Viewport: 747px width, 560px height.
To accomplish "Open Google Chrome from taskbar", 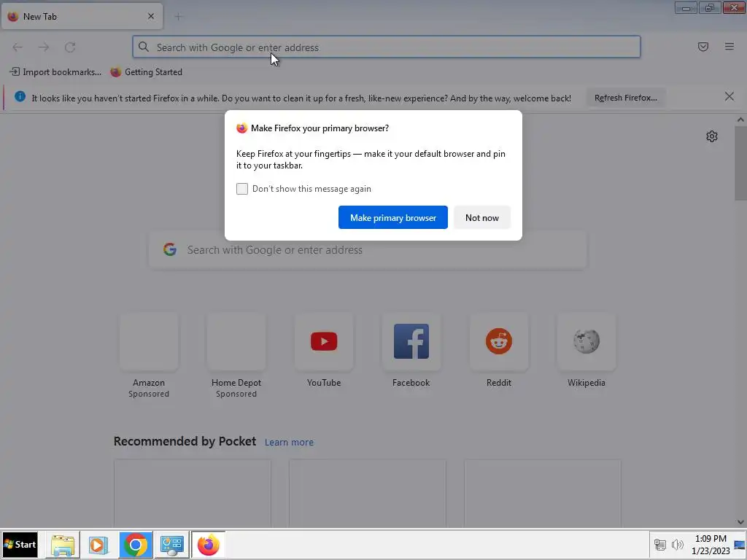I will pyautogui.click(x=136, y=545).
